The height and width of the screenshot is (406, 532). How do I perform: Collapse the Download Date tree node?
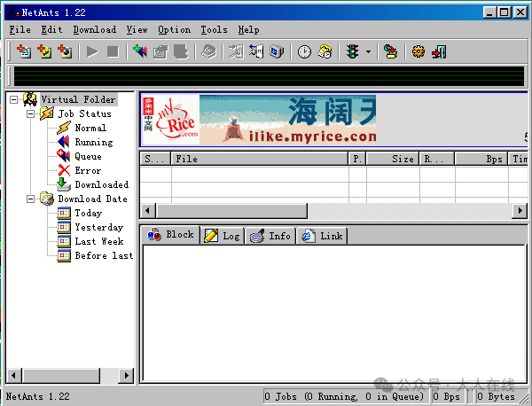[30, 199]
